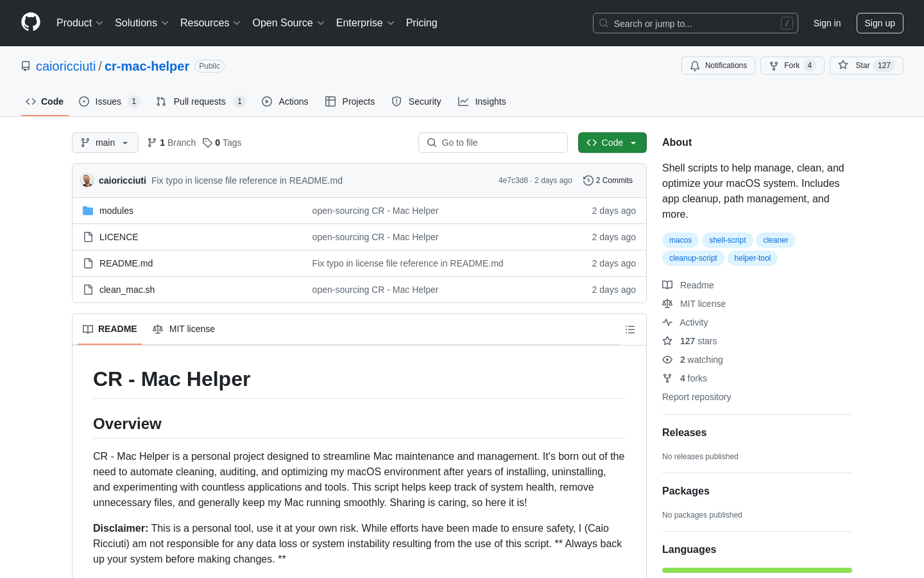924x578 pixels.
Task: Click the macos topic tag
Action: [680, 240]
